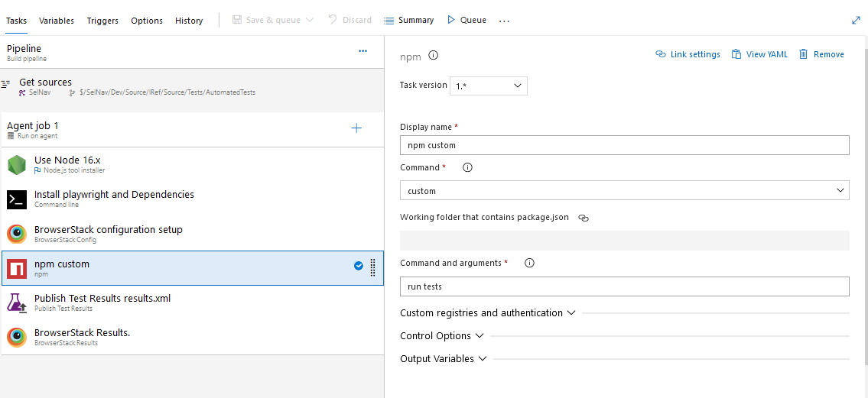
Task: Select BrowserStack configuration setup task
Action: pos(191,234)
